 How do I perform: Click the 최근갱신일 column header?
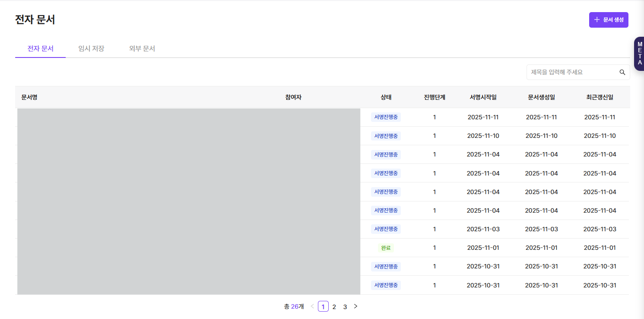pyautogui.click(x=600, y=97)
